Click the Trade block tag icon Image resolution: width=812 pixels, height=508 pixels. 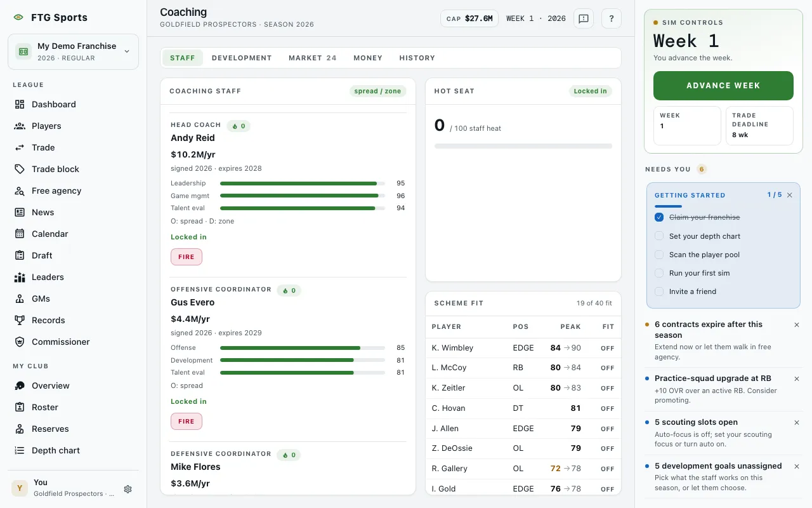pos(20,169)
